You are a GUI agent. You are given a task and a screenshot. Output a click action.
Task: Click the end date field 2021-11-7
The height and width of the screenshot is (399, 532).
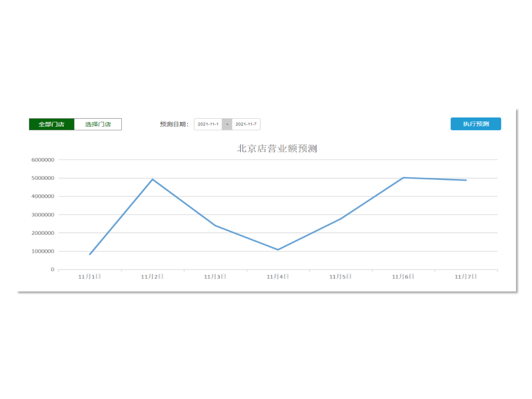(246, 124)
